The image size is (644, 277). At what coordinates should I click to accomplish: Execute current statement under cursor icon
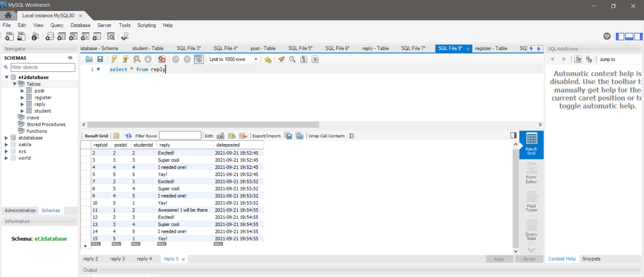coord(126,59)
